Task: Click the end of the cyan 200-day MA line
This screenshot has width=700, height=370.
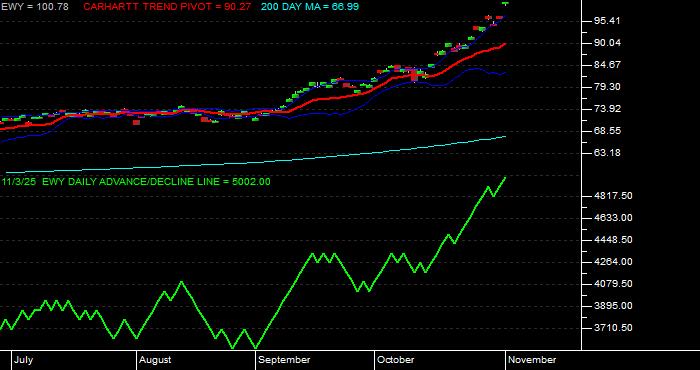Action: click(x=505, y=137)
